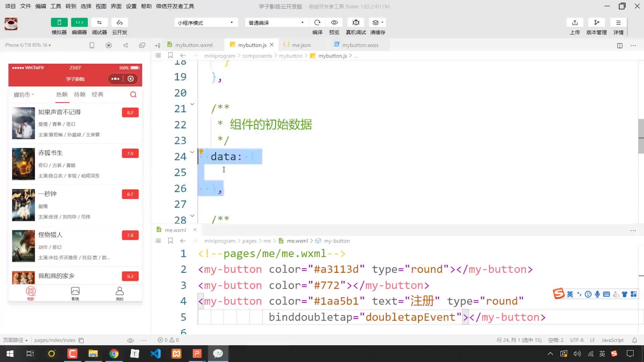Open the normal compile mode dropdown

point(276,22)
